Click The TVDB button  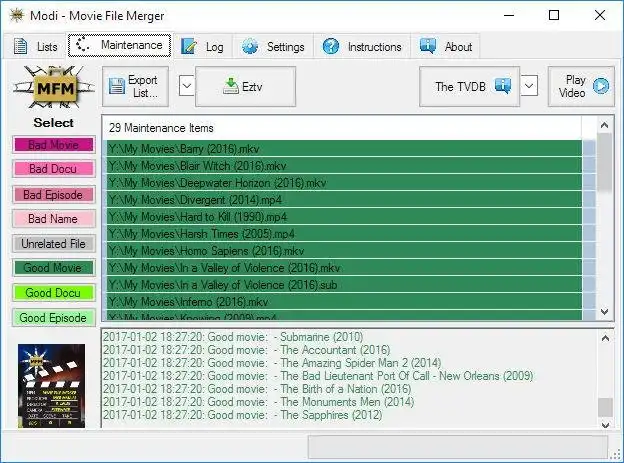(x=470, y=86)
